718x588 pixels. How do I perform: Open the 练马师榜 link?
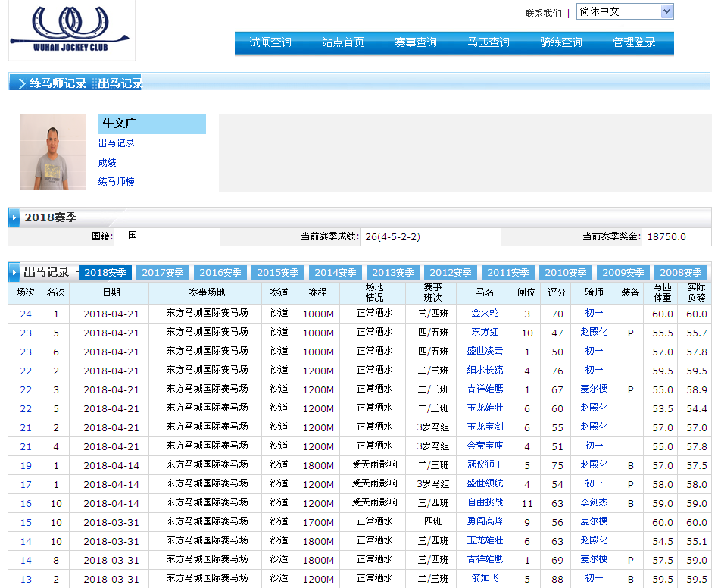point(116,182)
